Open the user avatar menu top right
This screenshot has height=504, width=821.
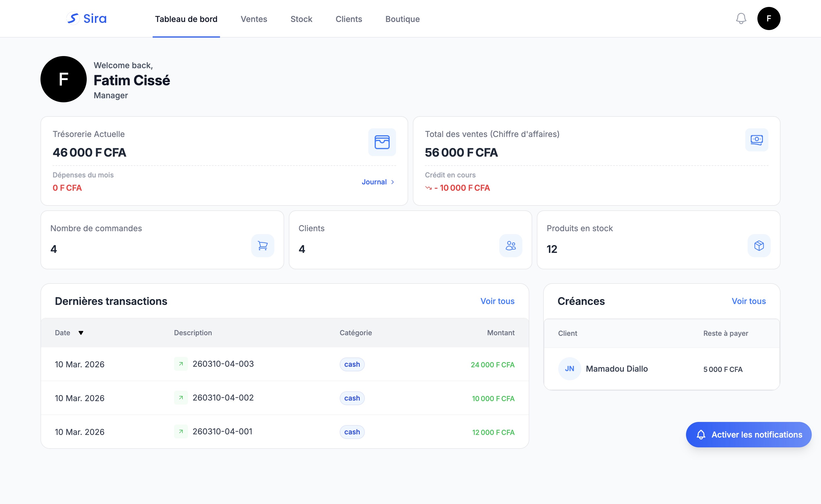tap(769, 19)
